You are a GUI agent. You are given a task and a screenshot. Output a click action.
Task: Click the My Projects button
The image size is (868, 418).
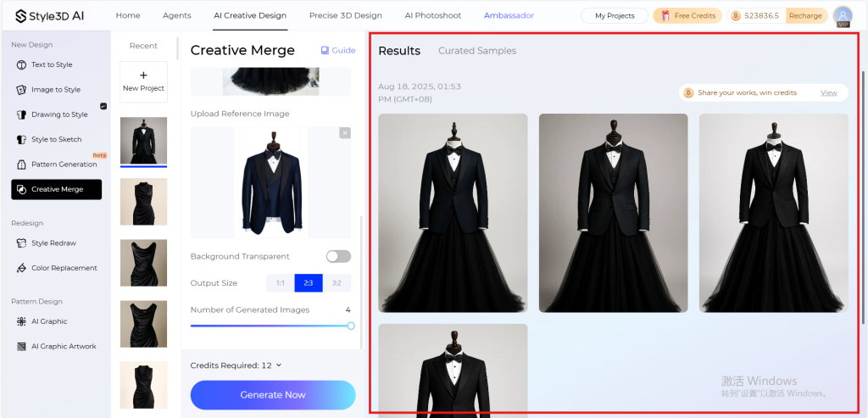615,15
